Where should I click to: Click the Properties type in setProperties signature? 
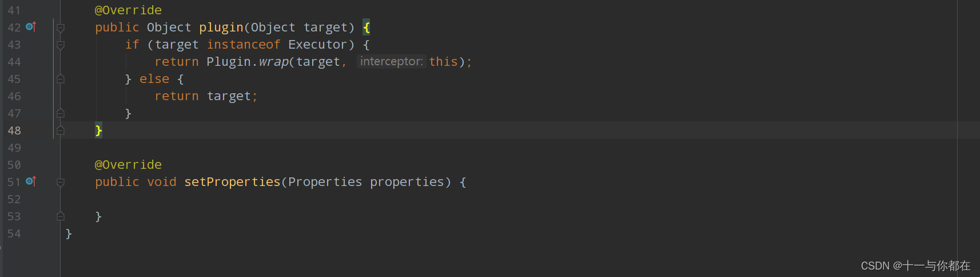(x=325, y=182)
